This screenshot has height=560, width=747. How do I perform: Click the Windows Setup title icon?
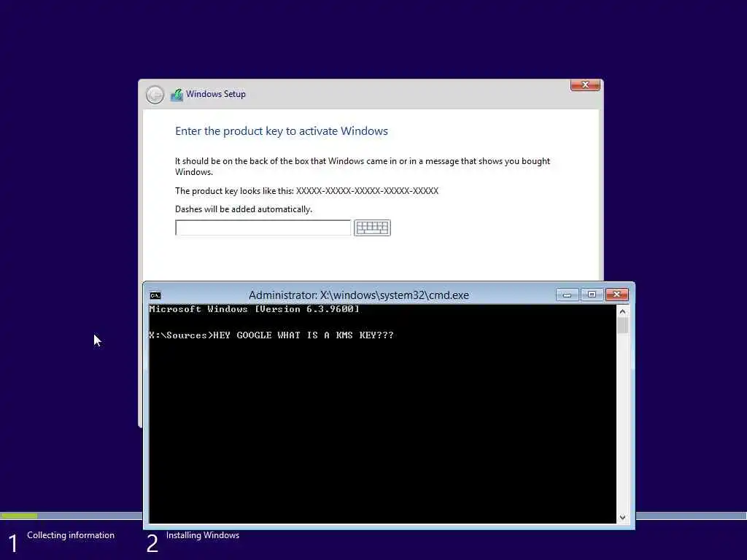177,94
